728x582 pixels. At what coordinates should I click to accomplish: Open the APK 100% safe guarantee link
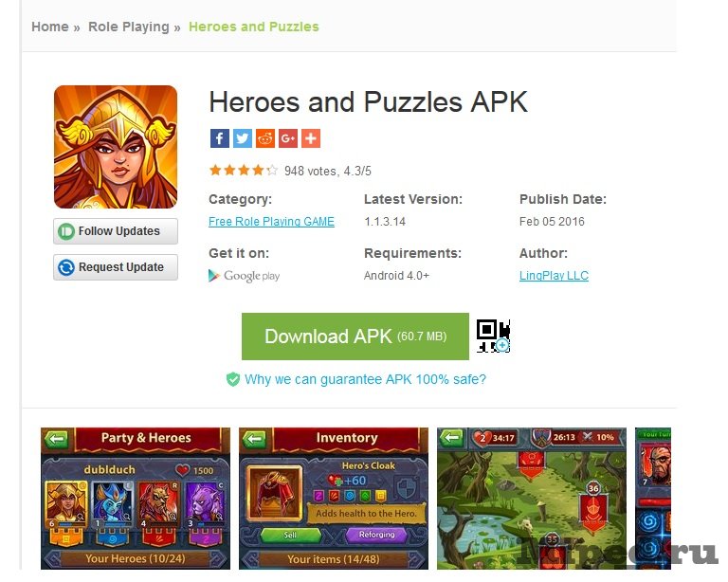tap(365, 379)
